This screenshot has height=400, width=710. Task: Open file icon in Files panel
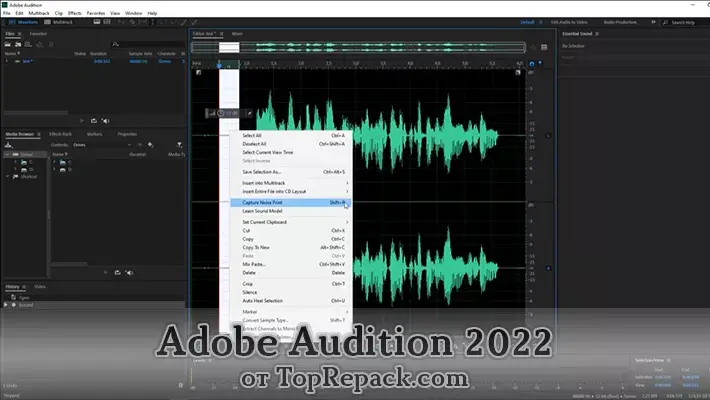point(8,44)
